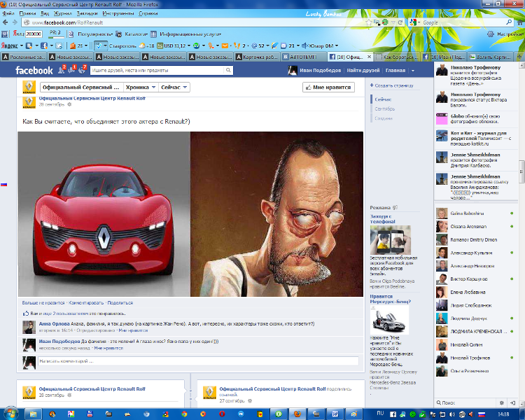Open Chrome from the taskbar
525x420 pixels.
coord(184,414)
